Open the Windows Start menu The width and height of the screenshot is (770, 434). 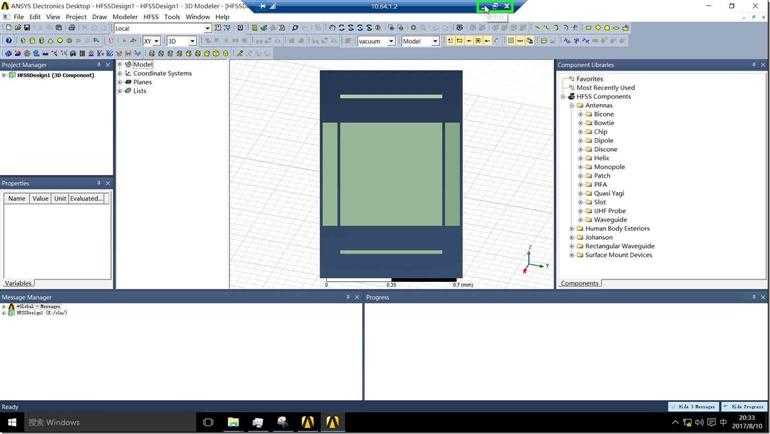point(12,422)
